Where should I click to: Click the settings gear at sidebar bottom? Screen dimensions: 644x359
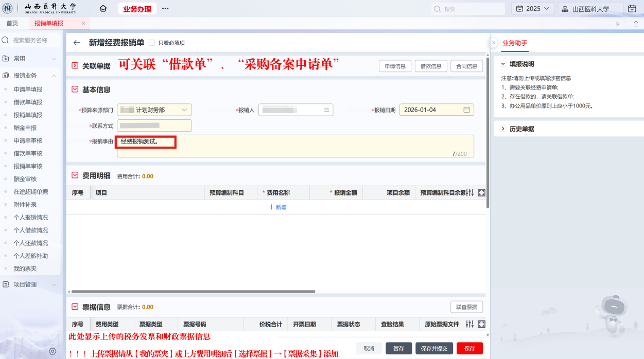click(53, 351)
